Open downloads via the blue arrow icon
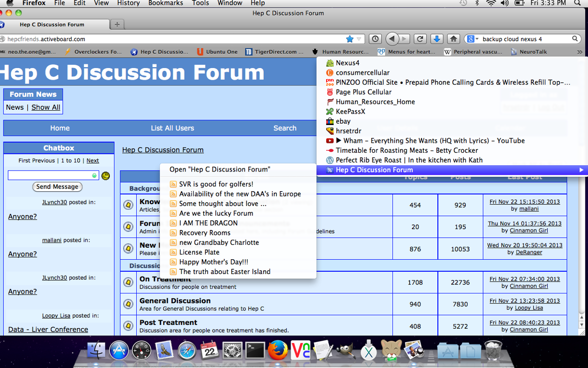Image resolution: width=588 pixels, height=368 pixels. pos(436,39)
